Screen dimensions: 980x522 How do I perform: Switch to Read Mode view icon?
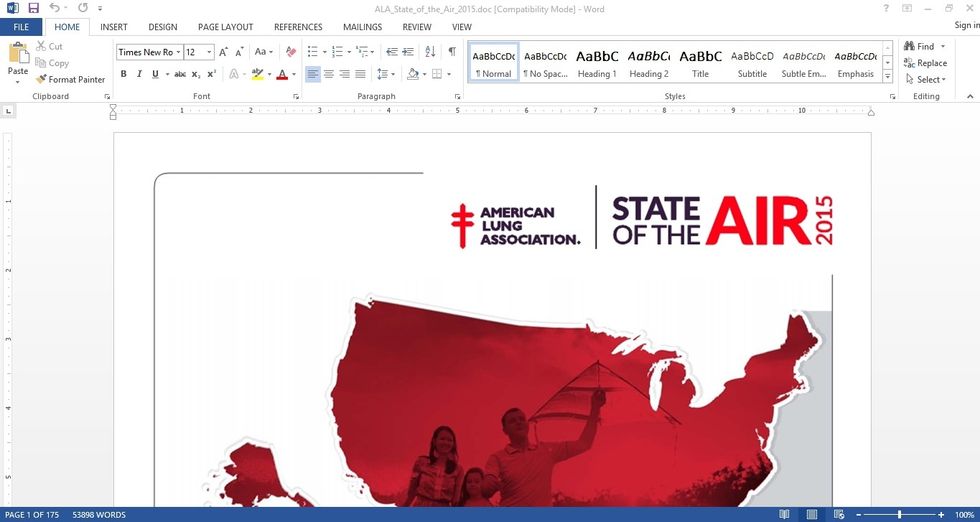pos(784,514)
